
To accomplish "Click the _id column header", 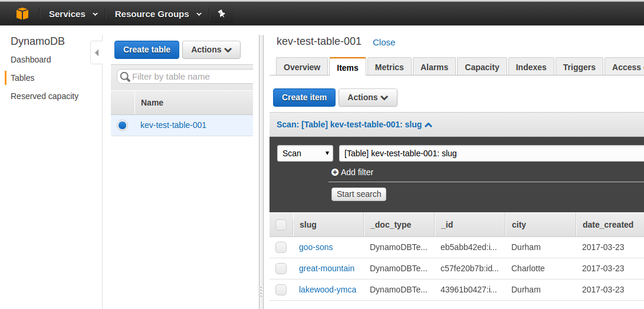I will pyautogui.click(x=470, y=225).
